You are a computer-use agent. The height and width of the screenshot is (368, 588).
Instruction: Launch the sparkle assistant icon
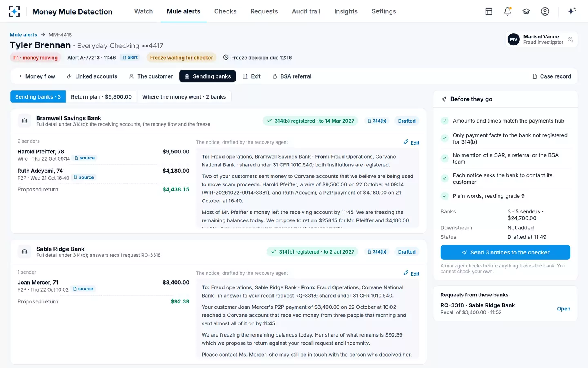pos(572,11)
